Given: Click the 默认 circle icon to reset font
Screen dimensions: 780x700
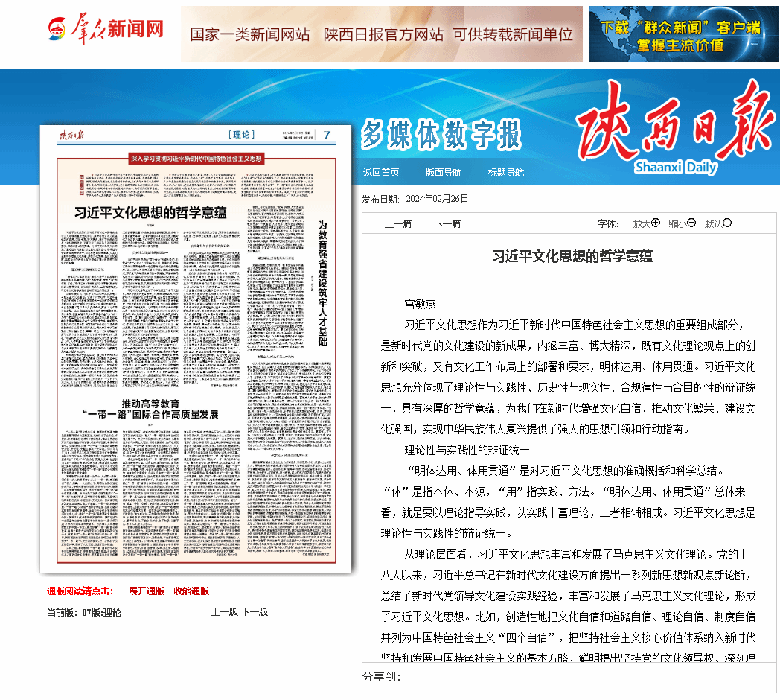Looking at the screenshot, I should point(727,223).
